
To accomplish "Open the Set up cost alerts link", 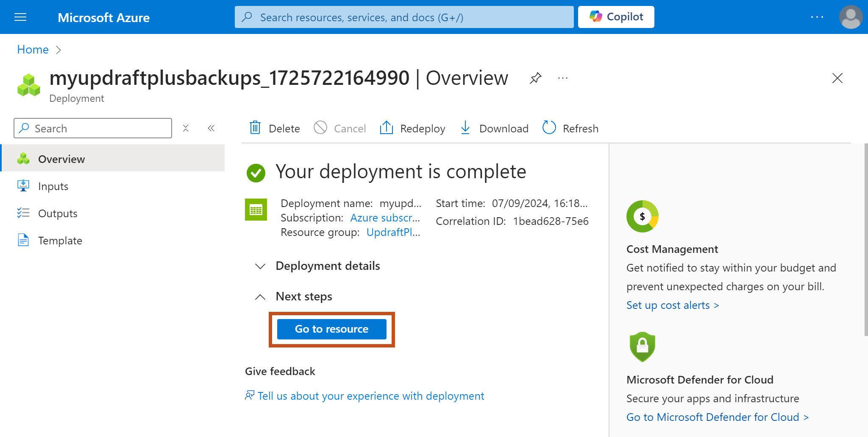I will click(x=672, y=305).
